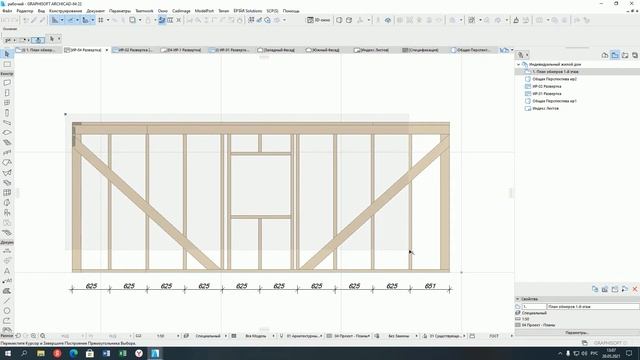Select the Wall tool in the toolbox
The image size is (640, 360).
(7, 83)
